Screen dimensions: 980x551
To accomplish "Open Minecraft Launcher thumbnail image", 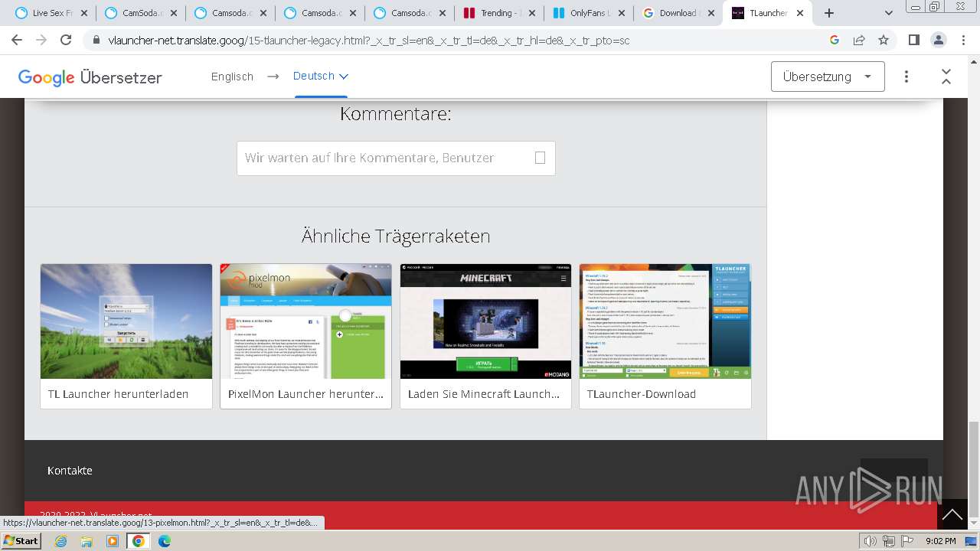I will coord(485,321).
